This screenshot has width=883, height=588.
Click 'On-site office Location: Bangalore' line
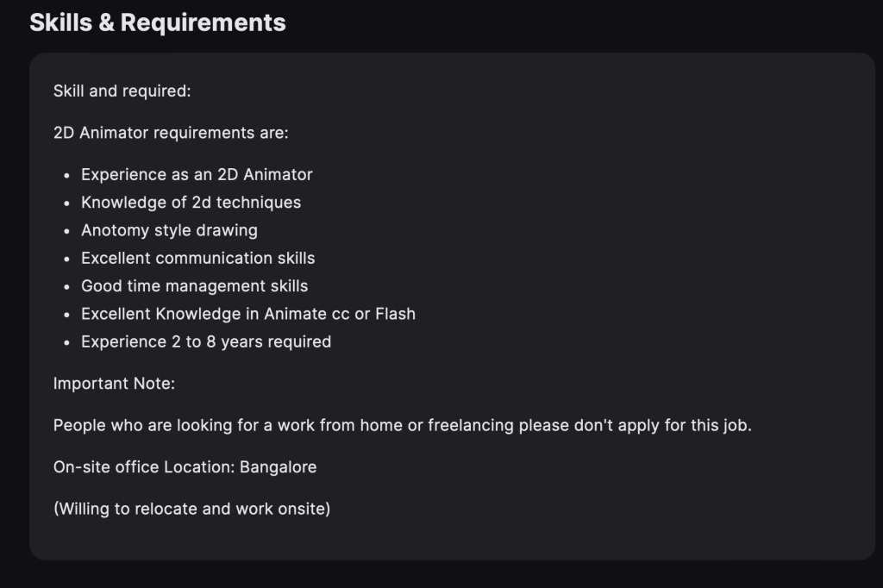point(185,467)
